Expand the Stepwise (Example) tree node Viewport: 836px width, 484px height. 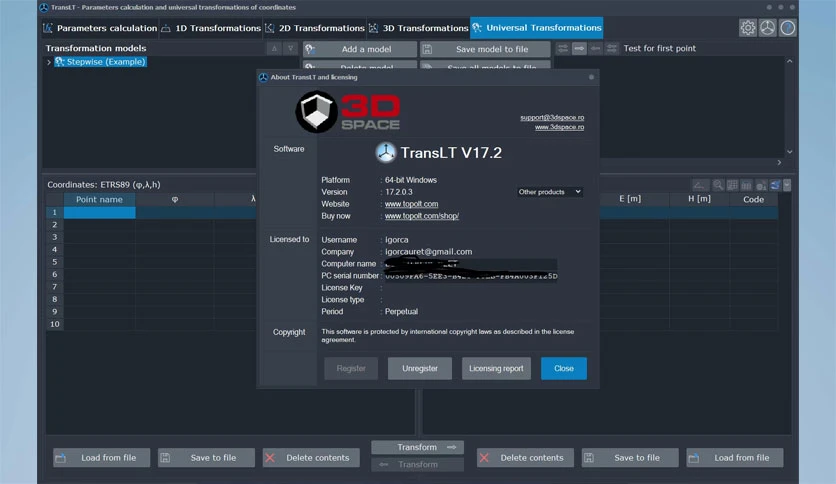(49, 62)
